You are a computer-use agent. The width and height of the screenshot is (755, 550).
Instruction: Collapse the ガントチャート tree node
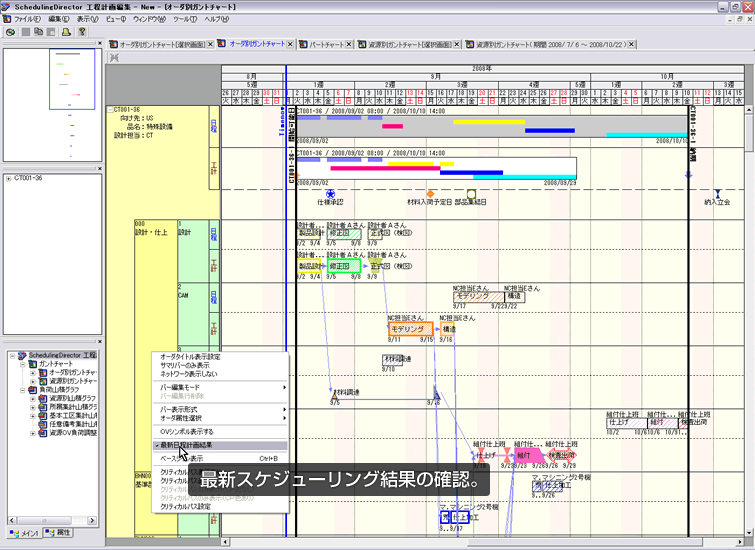click(x=23, y=365)
